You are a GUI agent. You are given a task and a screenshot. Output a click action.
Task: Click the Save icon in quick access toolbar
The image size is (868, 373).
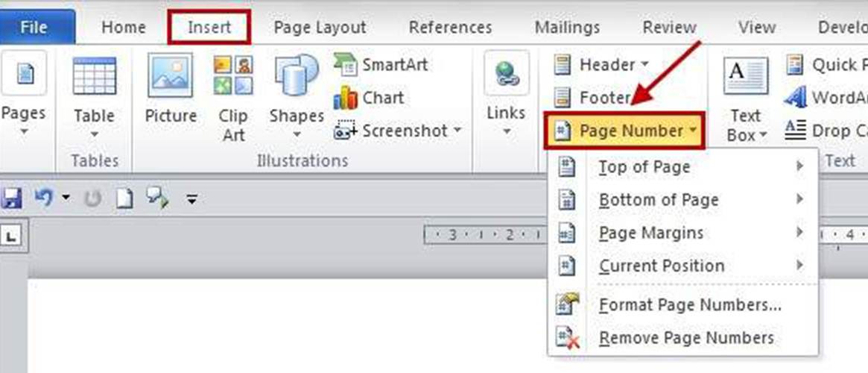pos(12,198)
